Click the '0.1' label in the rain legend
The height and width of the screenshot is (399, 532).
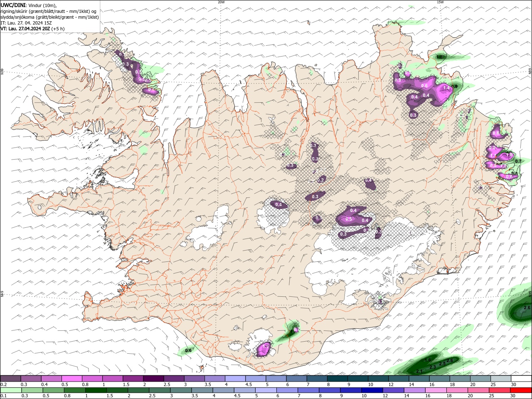point(3,396)
